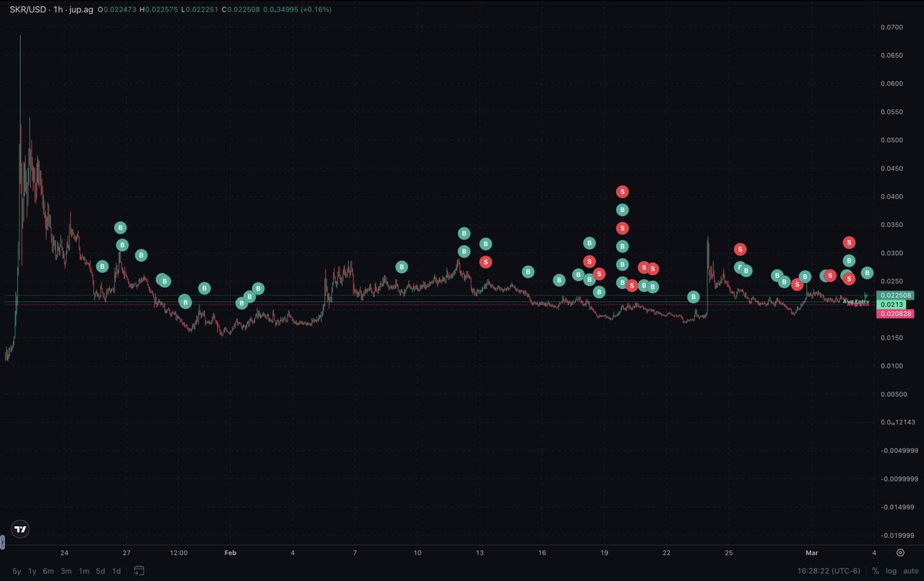Viewport: 924px width, 581px height.
Task: Select the 5y time range
Action: click(17, 571)
